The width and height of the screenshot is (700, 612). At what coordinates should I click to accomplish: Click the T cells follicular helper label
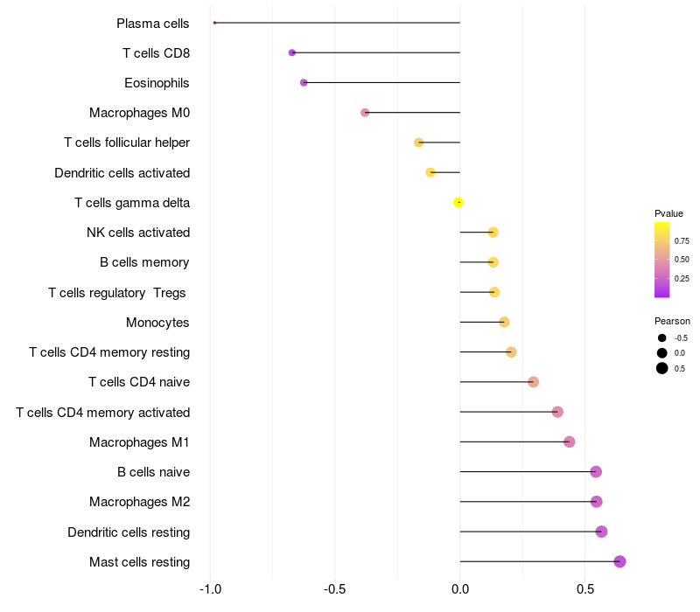127,143
